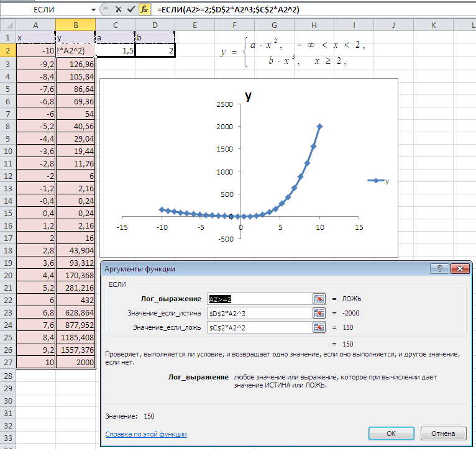Click the Значение_если_ложь input field

click(260, 327)
